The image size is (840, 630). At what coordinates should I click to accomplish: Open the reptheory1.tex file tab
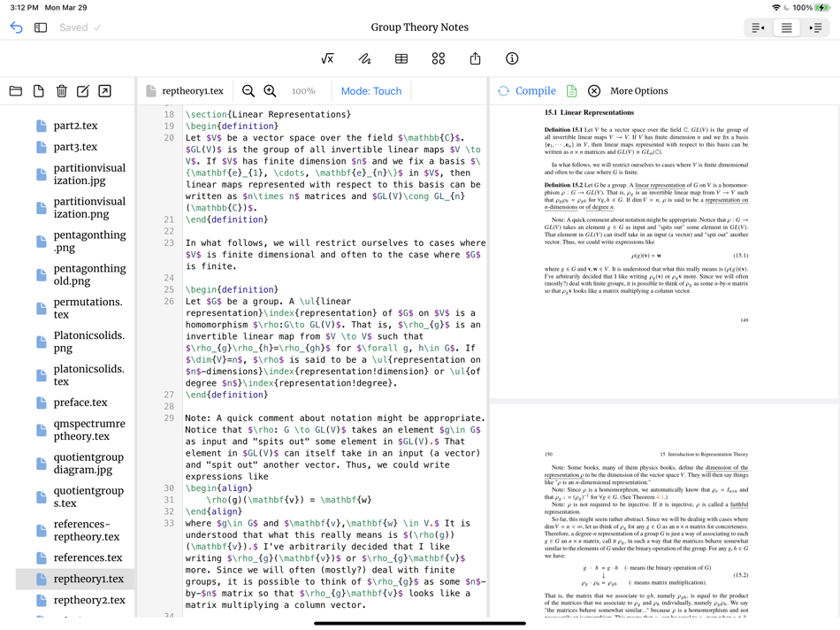click(x=186, y=91)
